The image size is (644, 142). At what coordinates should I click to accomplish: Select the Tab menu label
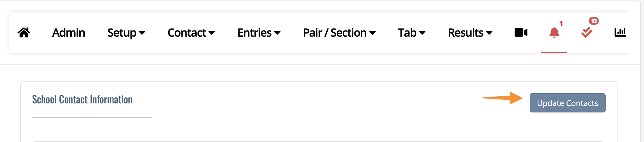[x=407, y=33]
